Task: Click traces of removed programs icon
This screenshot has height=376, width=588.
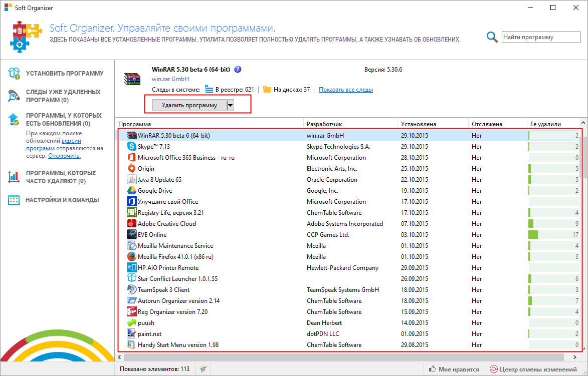Action: point(14,96)
